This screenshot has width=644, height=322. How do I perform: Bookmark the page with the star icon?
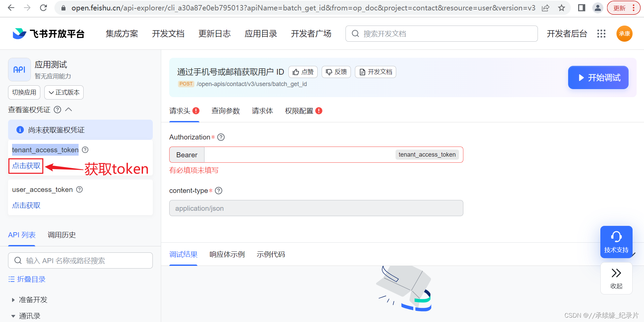[x=561, y=8]
